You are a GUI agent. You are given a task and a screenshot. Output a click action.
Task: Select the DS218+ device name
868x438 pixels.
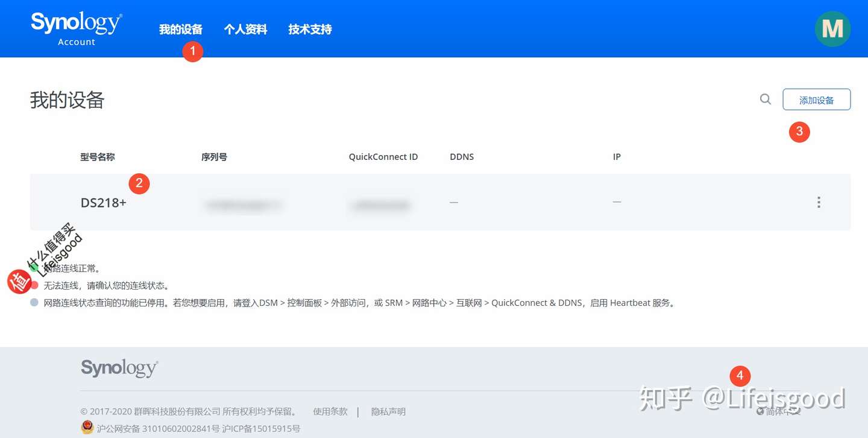coord(104,203)
